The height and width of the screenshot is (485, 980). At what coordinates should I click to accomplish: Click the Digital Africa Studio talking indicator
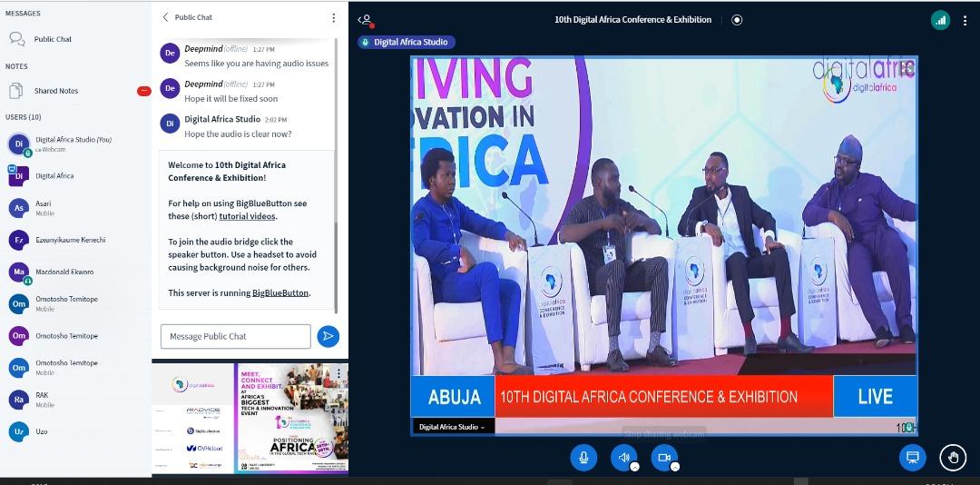point(407,42)
